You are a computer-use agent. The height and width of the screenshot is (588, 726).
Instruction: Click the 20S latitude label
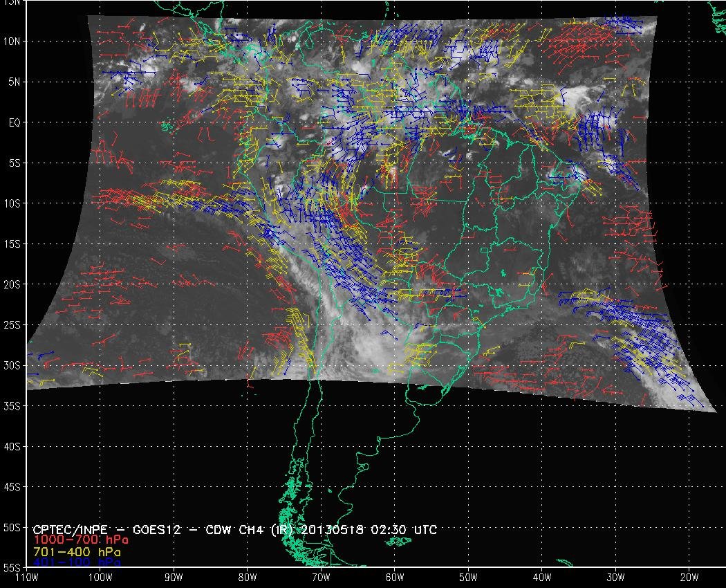point(12,284)
